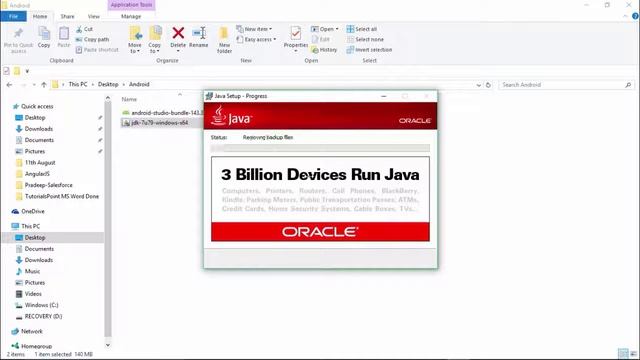Go up one folder level
Screen dimensions: 640x360
pos(44,85)
